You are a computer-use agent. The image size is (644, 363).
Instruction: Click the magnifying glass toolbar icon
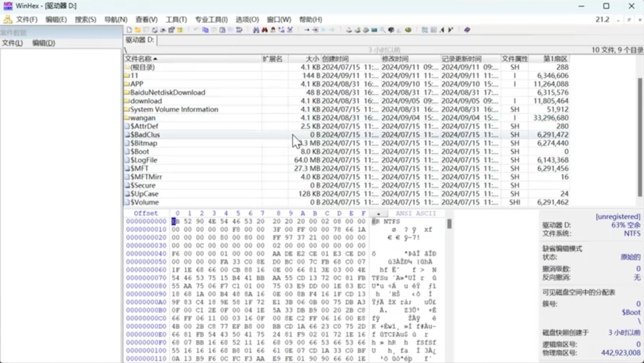click(x=383, y=30)
